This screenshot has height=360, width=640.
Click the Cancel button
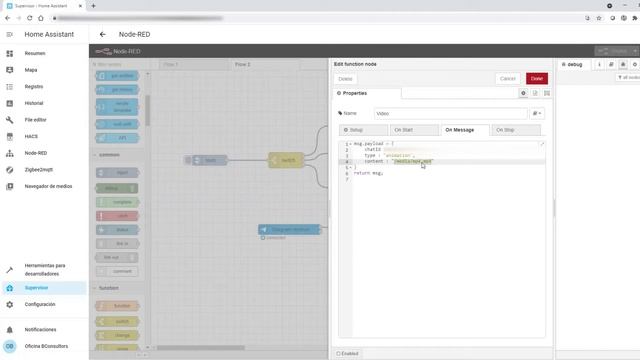click(508, 79)
